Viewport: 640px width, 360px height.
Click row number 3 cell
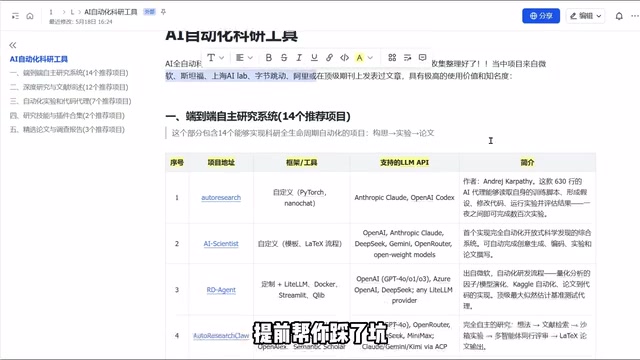[177, 290]
